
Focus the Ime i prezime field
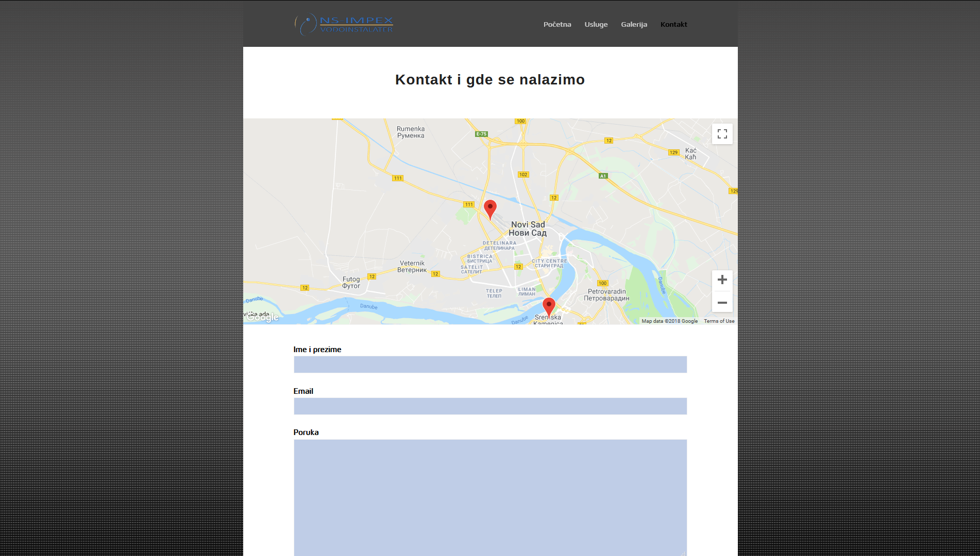point(490,364)
